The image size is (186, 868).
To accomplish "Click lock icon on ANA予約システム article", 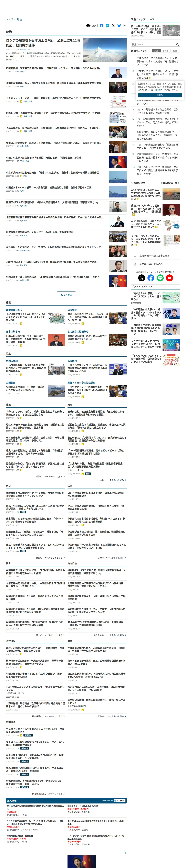I will (138, 199).
